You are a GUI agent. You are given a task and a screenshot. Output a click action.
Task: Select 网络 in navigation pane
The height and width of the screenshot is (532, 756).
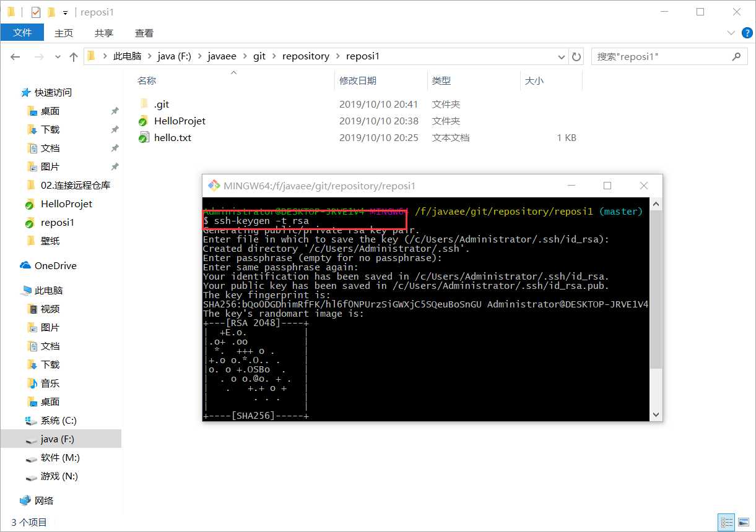click(44, 500)
